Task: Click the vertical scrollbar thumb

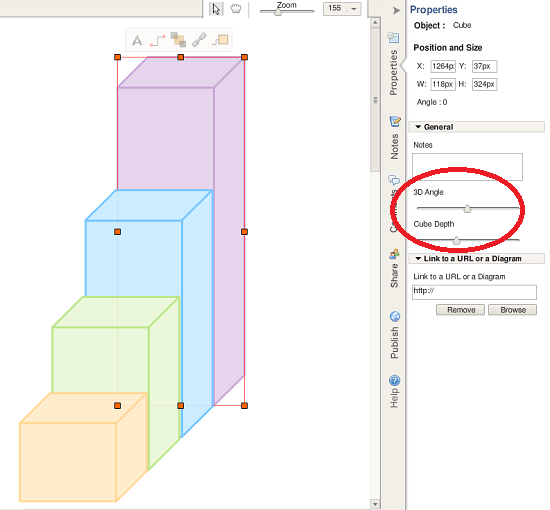Action: (x=375, y=100)
